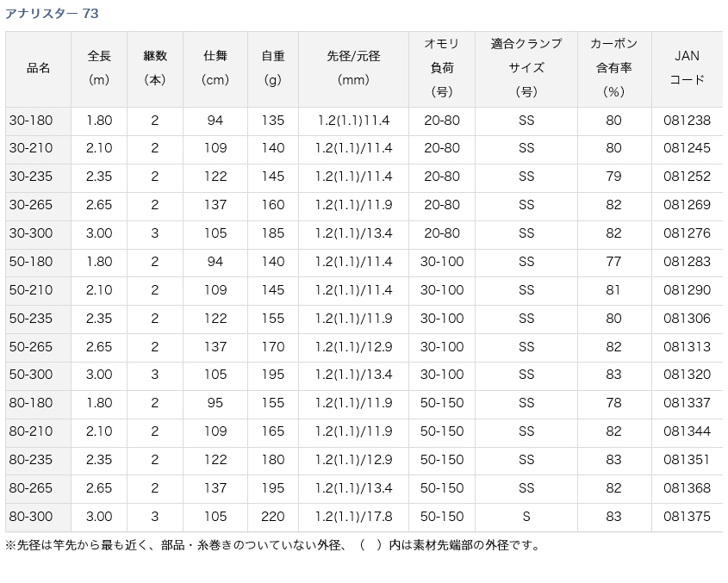728x583 pixels.
Task: Click carbon content 78 in 80-180 row
Action: click(613, 403)
